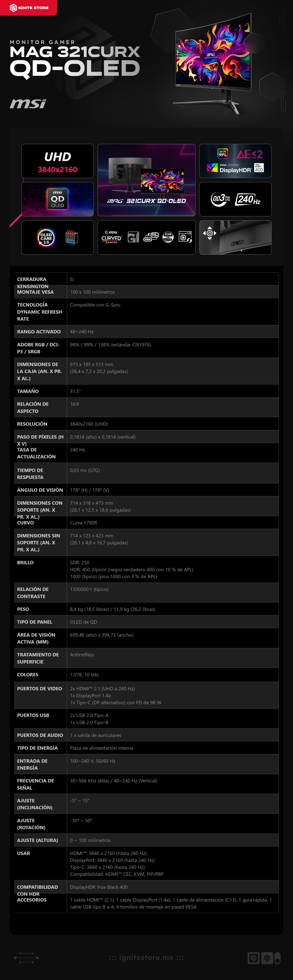The height and width of the screenshot is (980, 293).
Task: Open the UHD 3840x2160 feature tile
Action: pos(57,161)
